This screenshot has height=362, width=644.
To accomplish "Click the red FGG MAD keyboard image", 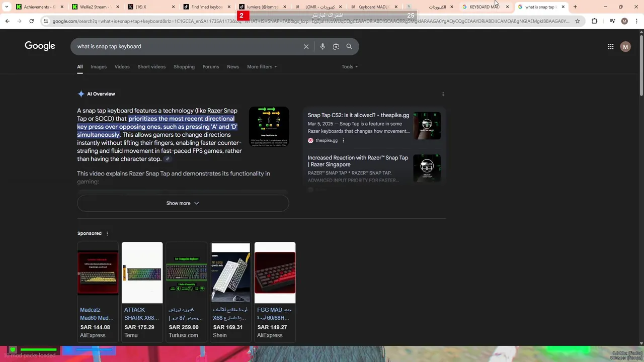I will click(x=275, y=273).
